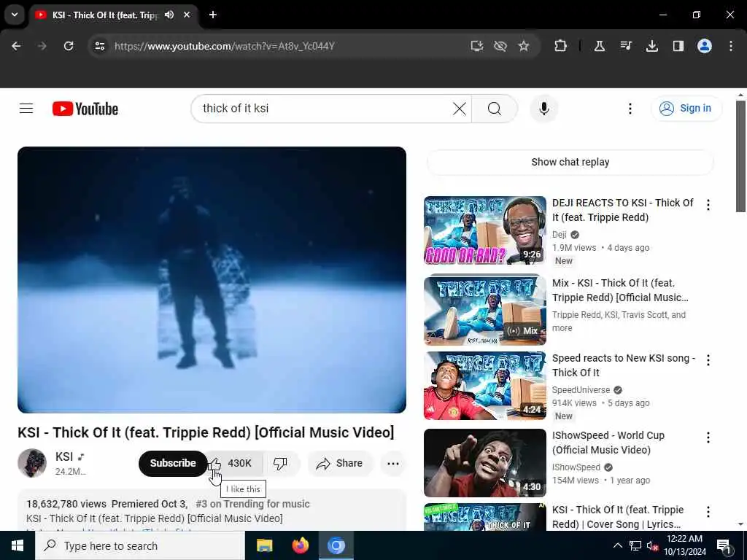Open options for IShowSpeed World Cup video
The height and width of the screenshot is (560, 747).
pos(708,437)
